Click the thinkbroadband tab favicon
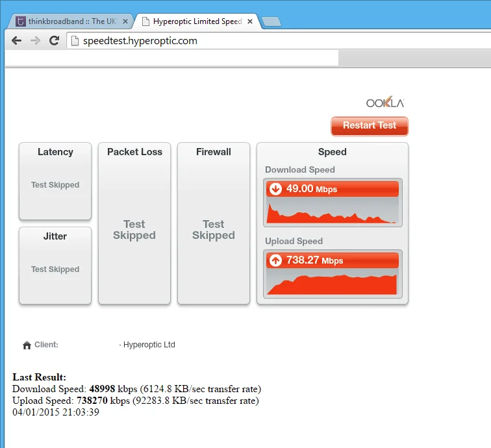 (x=21, y=21)
